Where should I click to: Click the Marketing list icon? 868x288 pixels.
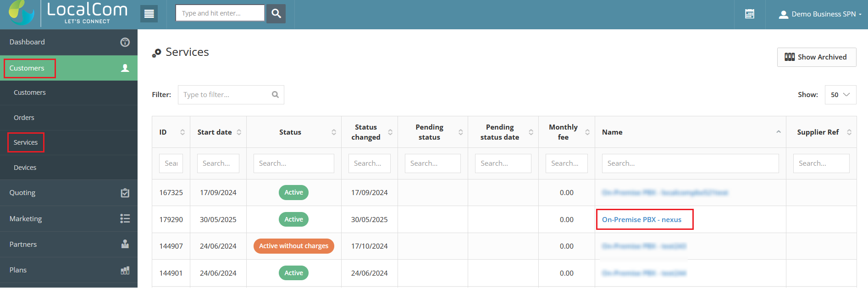(x=125, y=218)
